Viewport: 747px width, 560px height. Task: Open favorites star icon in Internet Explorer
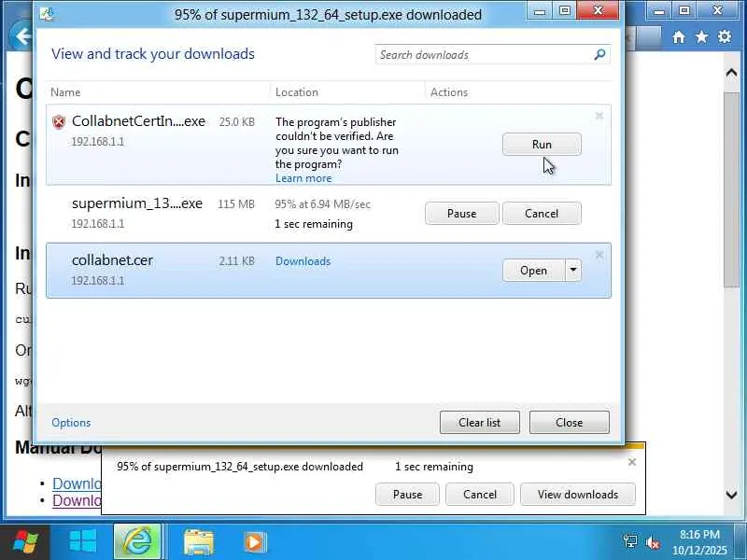pyautogui.click(x=701, y=37)
